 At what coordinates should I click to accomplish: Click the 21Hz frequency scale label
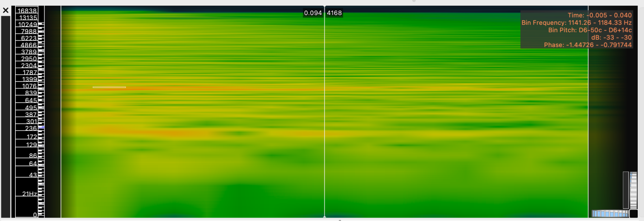30,194
